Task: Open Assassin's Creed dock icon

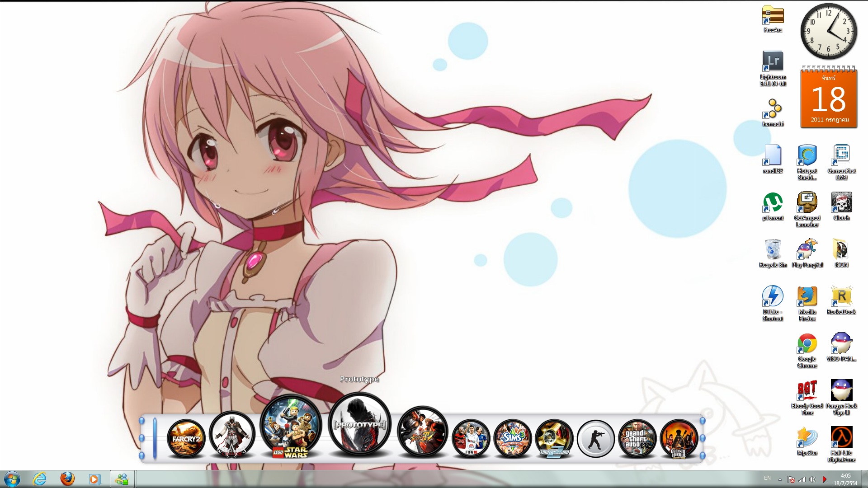Action: 232,435
